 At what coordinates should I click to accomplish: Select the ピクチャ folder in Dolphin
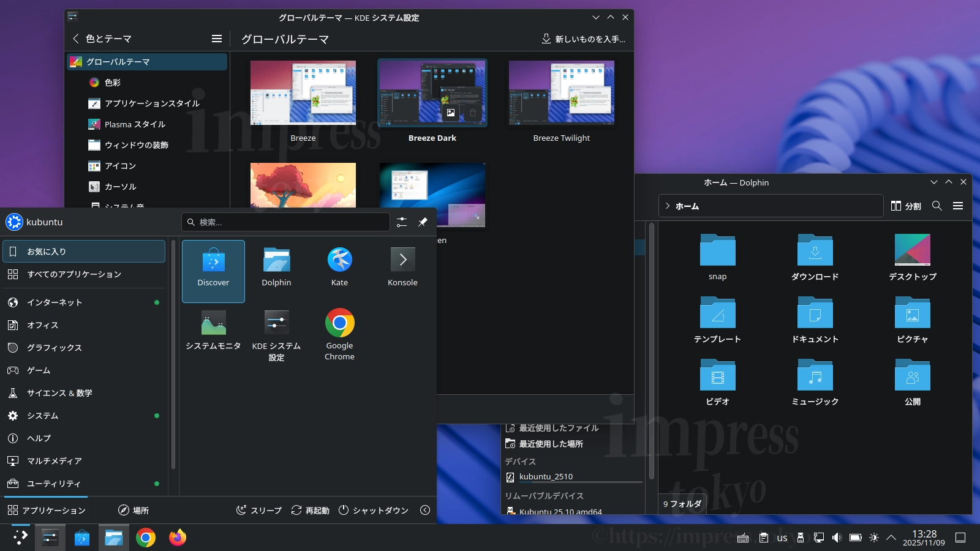coord(913,320)
